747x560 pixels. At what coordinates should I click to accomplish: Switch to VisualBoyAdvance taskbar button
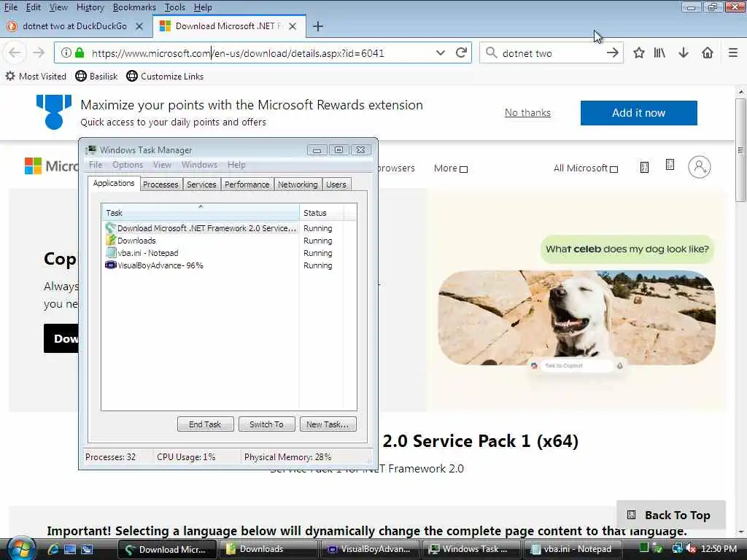click(x=369, y=549)
